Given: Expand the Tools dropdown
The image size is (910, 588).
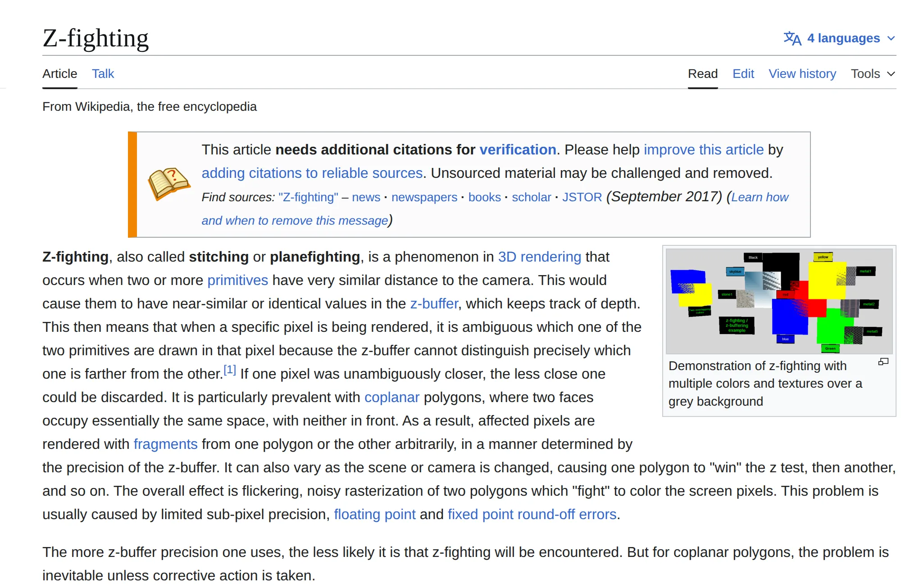Looking at the screenshot, I should click(872, 73).
